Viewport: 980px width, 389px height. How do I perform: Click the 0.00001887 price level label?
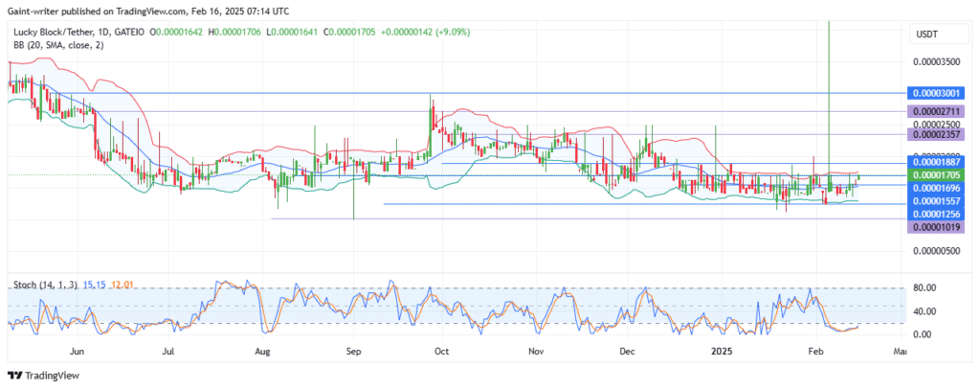click(x=936, y=162)
